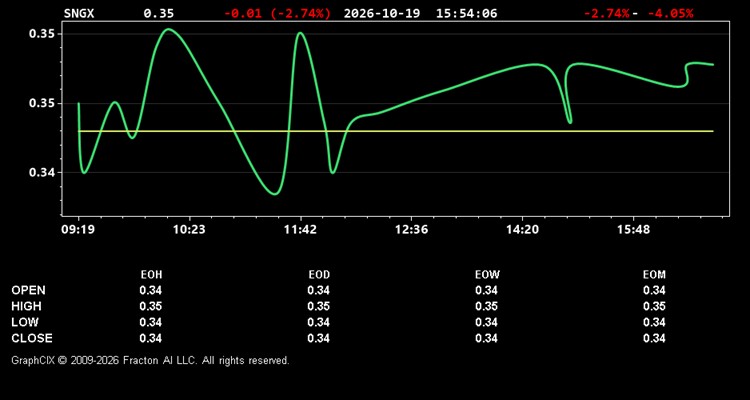Click the EOH column header

pos(151,275)
